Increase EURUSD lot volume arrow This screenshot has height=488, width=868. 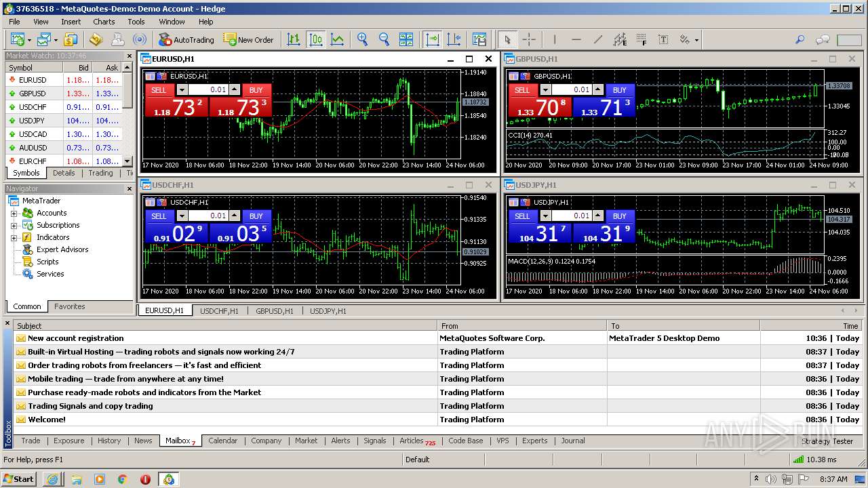[x=235, y=90]
